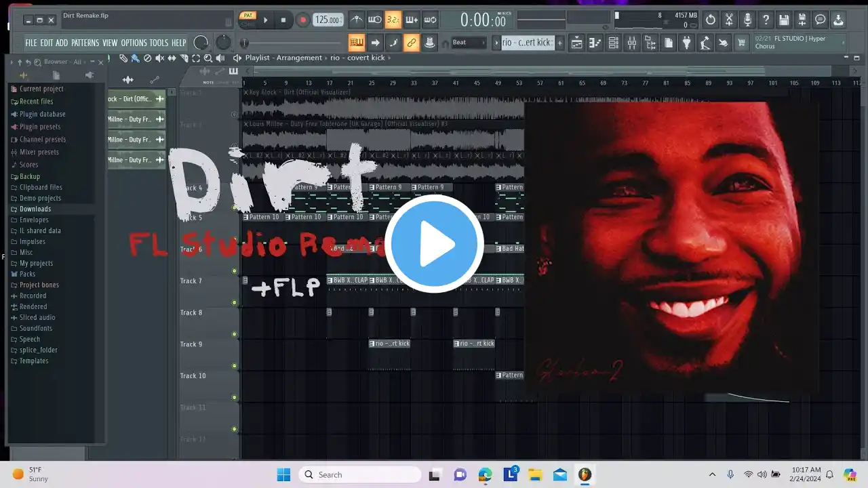Open the Piano roll view button
The width and height of the screenshot is (868, 488).
[595, 43]
